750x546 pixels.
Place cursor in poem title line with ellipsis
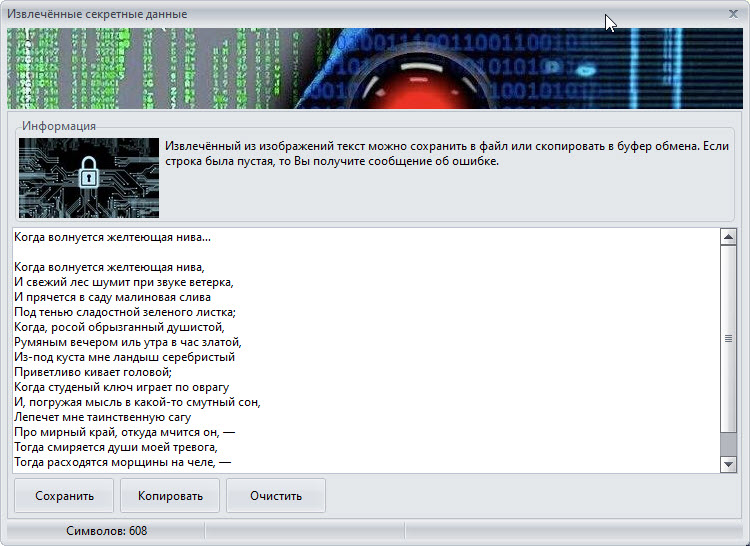pyautogui.click(x=112, y=238)
